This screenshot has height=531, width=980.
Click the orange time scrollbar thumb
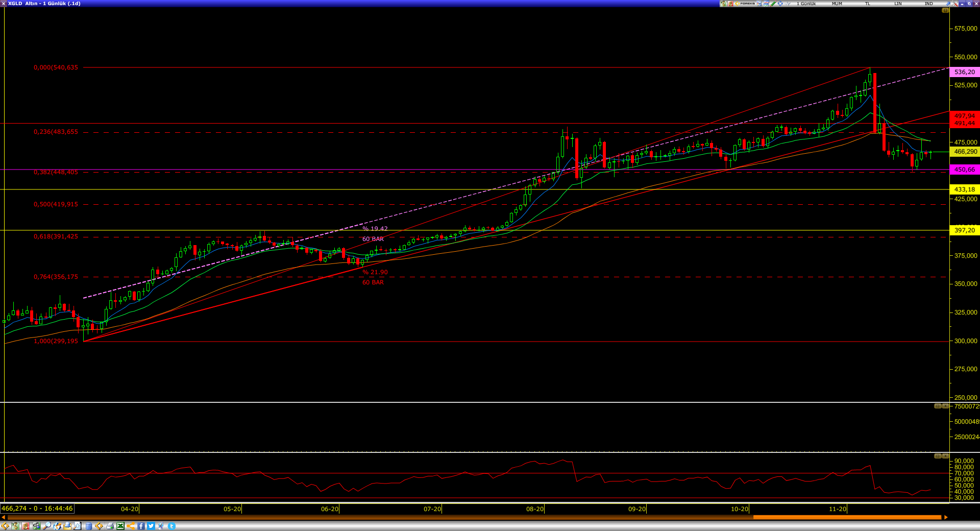point(847,517)
